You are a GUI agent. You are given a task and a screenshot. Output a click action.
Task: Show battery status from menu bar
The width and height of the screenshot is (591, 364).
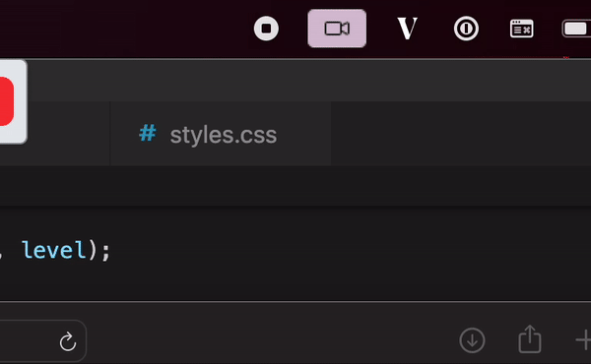576,29
